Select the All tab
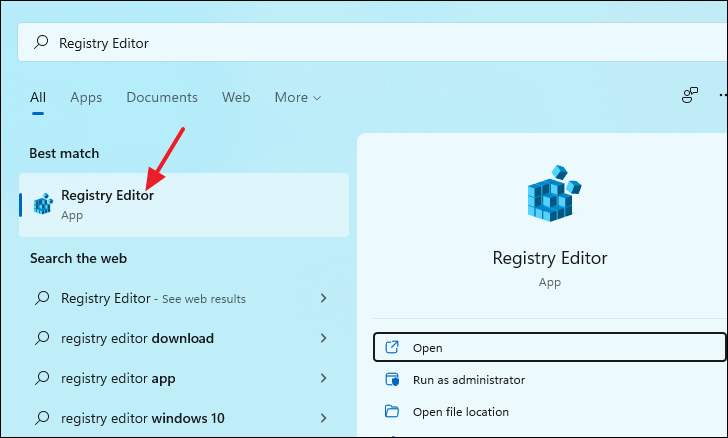The width and height of the screenshot is (728, 438). (x=38, y=97)
